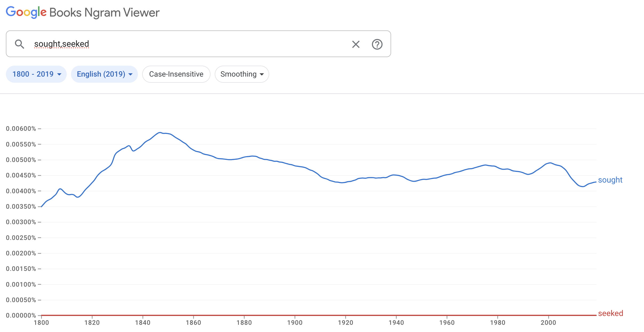Click the 0.00000% y-axis label
Viewport: 644px width, 332px height.
click(x=21, y=315)
